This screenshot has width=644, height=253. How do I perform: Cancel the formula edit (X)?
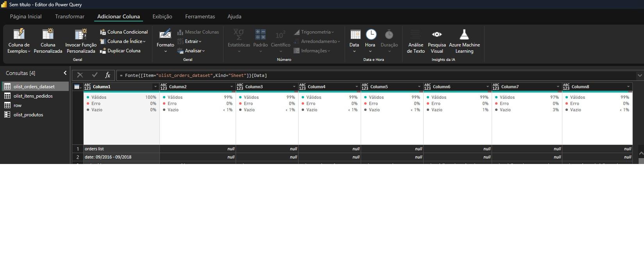coord(80,75)
